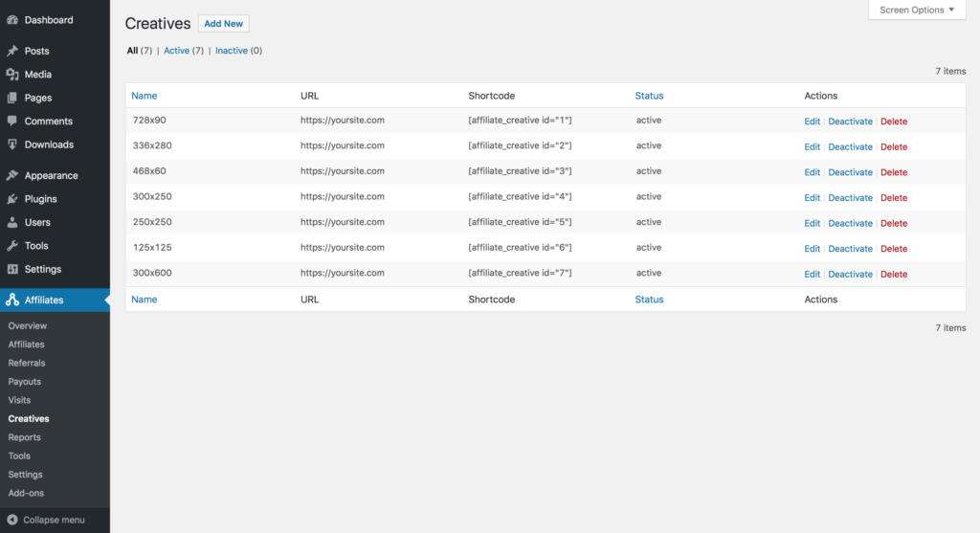Deactivate the 728x90 creative
Image resolution: width=980 pixels, height=533 pixels.
(850, 122)
